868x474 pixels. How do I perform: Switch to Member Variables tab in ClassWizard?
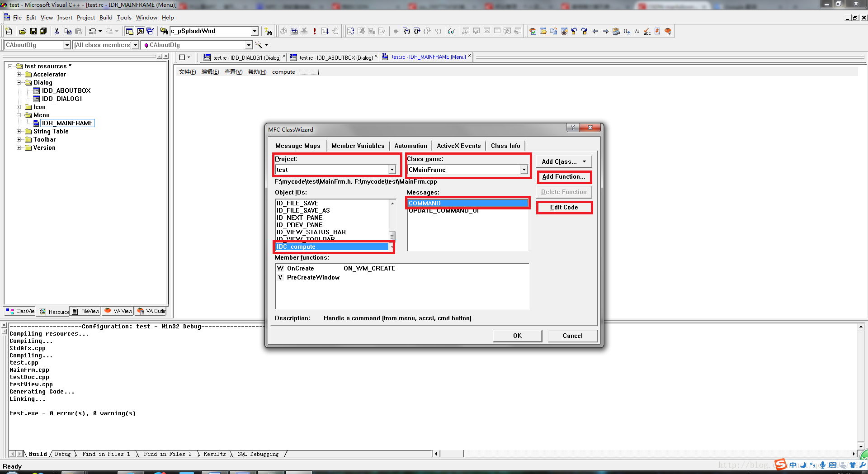358,146
